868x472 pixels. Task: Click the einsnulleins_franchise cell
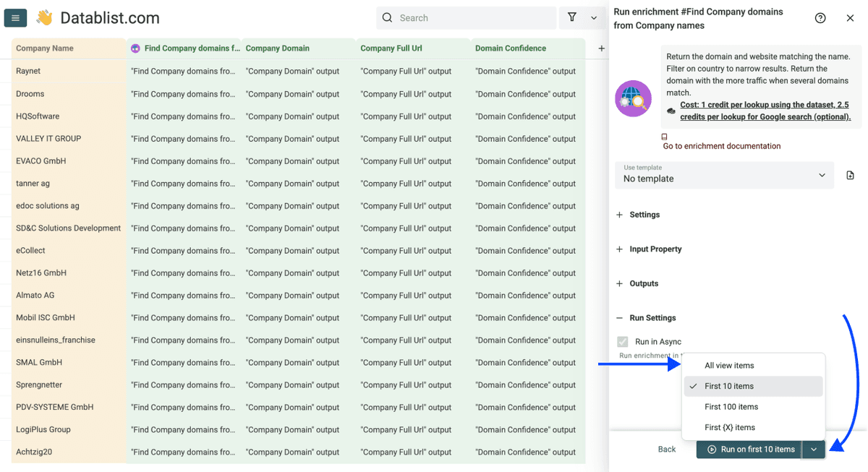pos(69,340)
